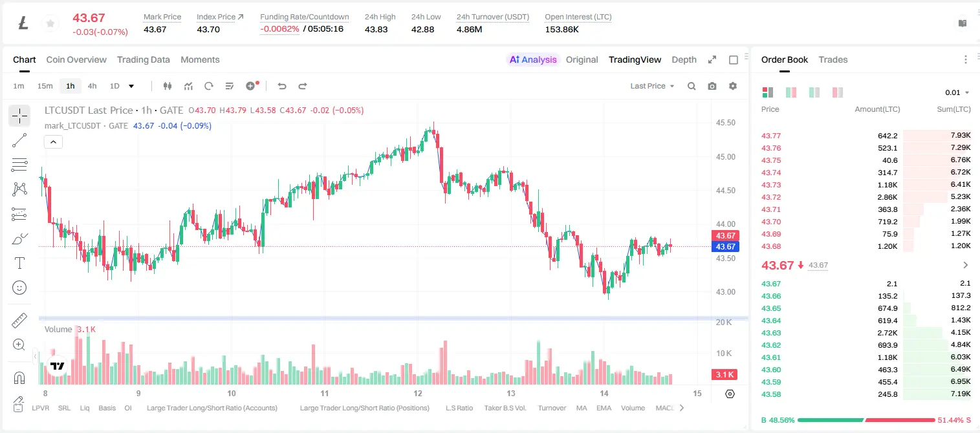Click the 43.73 ask price row
This screenshot has height=433, width=980.
(866, 185)
